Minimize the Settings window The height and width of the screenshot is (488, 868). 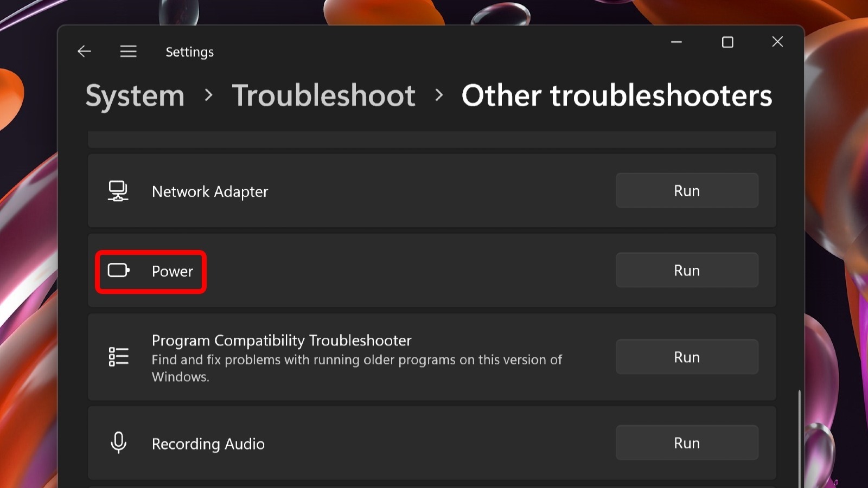pos(676,42)
